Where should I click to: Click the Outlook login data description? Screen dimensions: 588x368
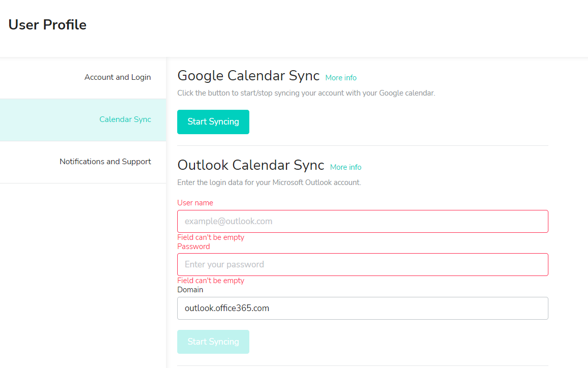click(x=269, y=182)
